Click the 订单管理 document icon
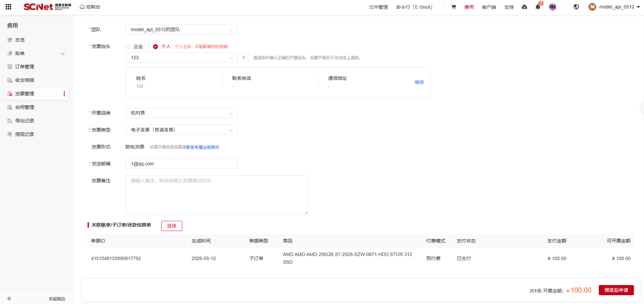Image resolution: width=644 pixels, height=304 pixels. pyautogui.click(x=10, y=67)
